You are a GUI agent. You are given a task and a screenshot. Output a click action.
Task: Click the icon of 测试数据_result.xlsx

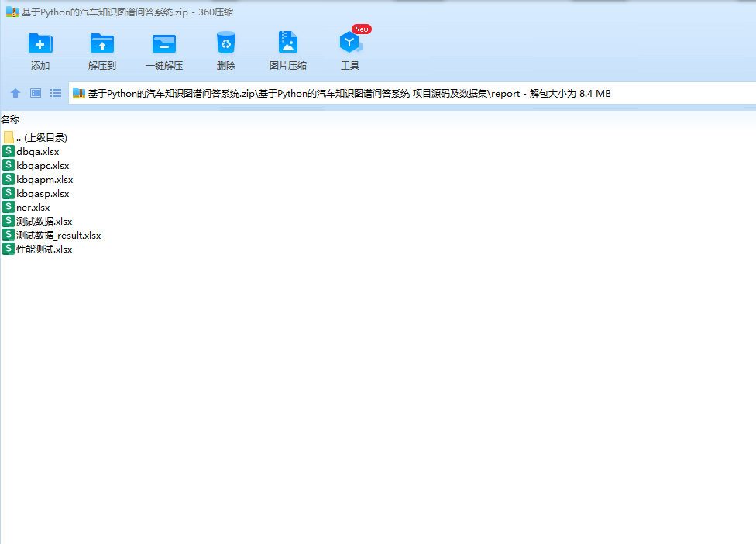(9, 236)
